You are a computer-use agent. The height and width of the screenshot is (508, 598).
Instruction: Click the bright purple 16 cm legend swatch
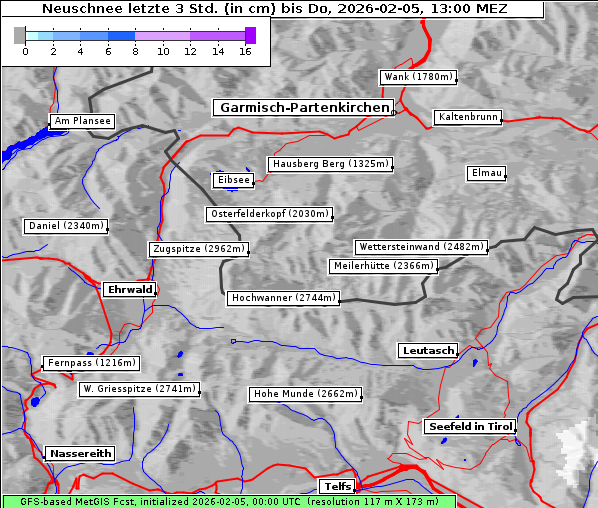(x=251, y=35)
